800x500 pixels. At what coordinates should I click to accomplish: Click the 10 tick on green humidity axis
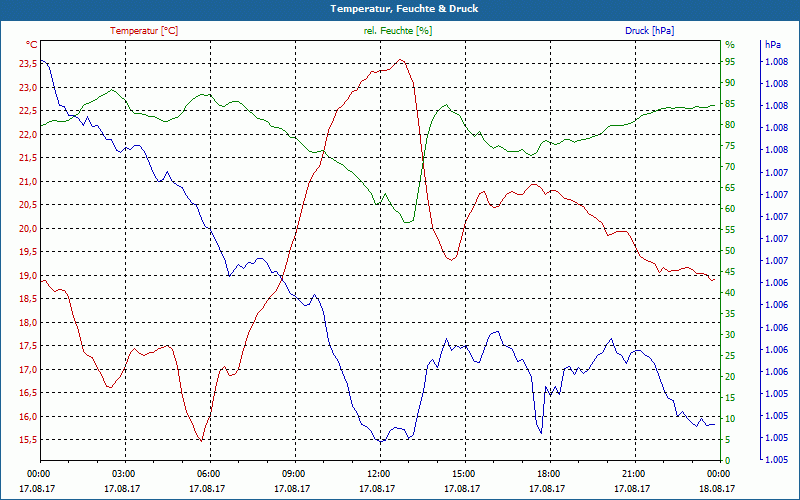730,418
